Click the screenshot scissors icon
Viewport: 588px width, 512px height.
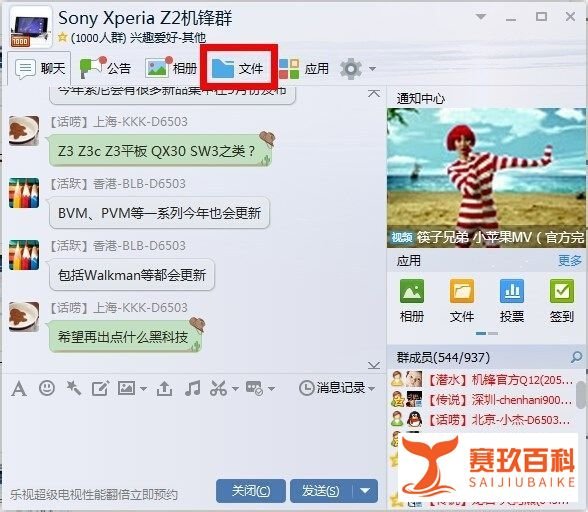[x=219, y=388]
